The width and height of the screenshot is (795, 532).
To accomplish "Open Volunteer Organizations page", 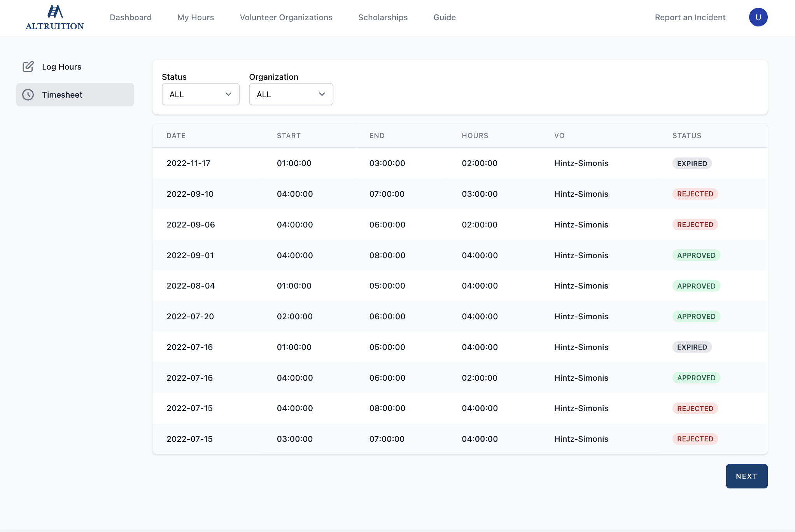I will (x=286, y=17).
